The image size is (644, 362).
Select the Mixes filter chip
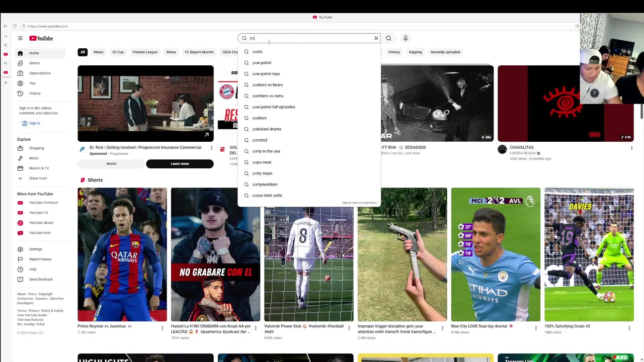coord(171,52)
